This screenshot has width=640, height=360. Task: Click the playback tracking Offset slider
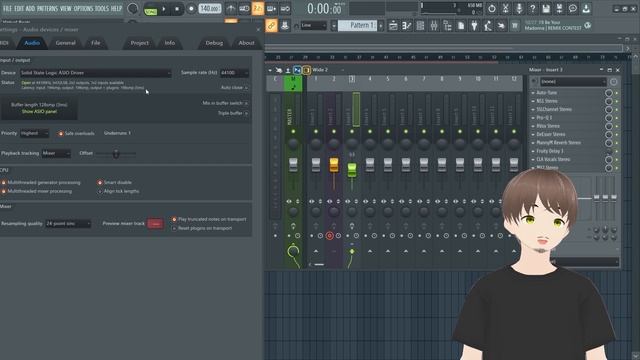(x=116, y=153)
